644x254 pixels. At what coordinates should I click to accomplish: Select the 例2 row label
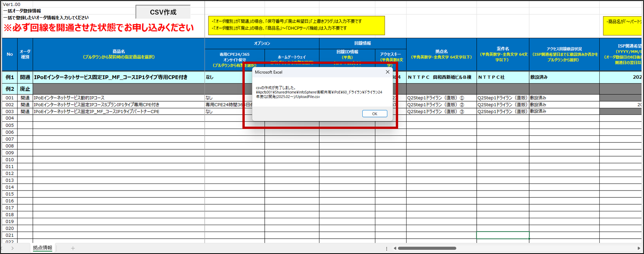coord(10,89)
